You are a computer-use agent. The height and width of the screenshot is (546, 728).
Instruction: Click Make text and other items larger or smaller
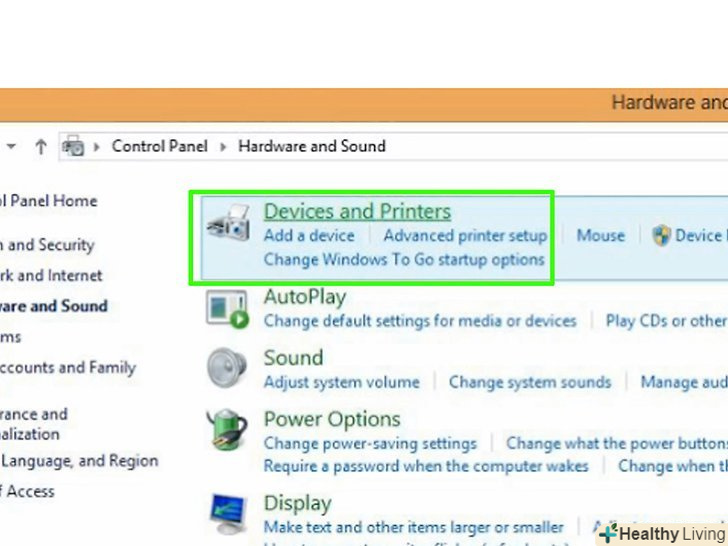[413, 527]
